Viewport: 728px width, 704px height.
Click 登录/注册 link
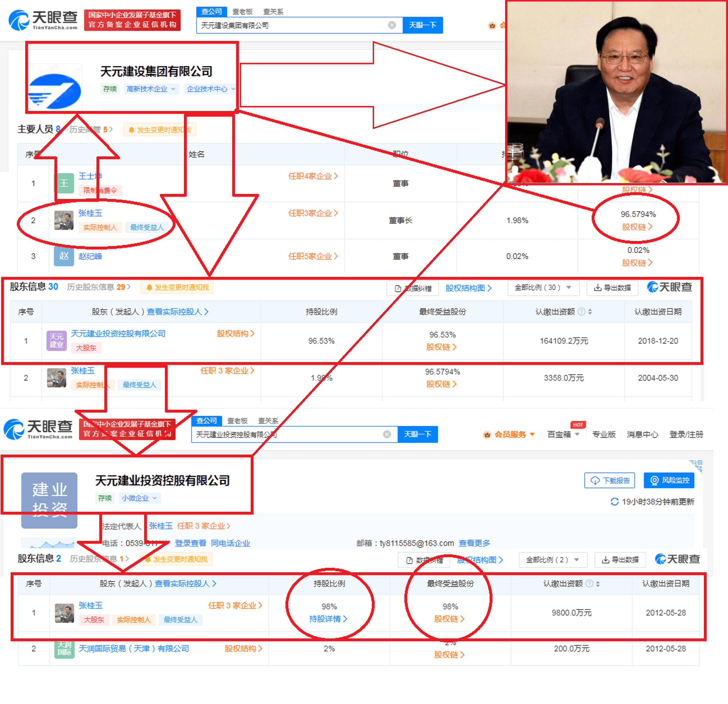[x=686, y=434]
